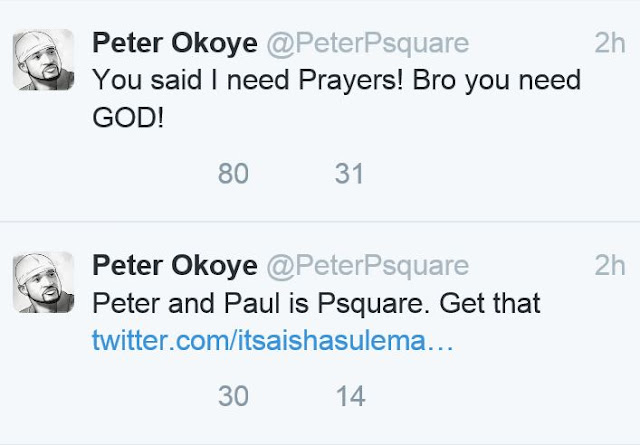Click the word Prayers! in the first tweet
Viewport: 640px width, 445px height.
[351, 81]
